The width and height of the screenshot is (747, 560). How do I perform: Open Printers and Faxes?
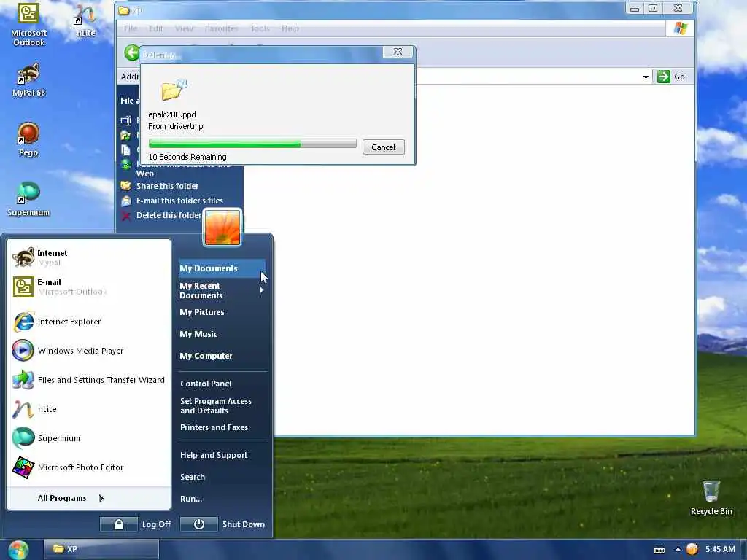point(214,427)
